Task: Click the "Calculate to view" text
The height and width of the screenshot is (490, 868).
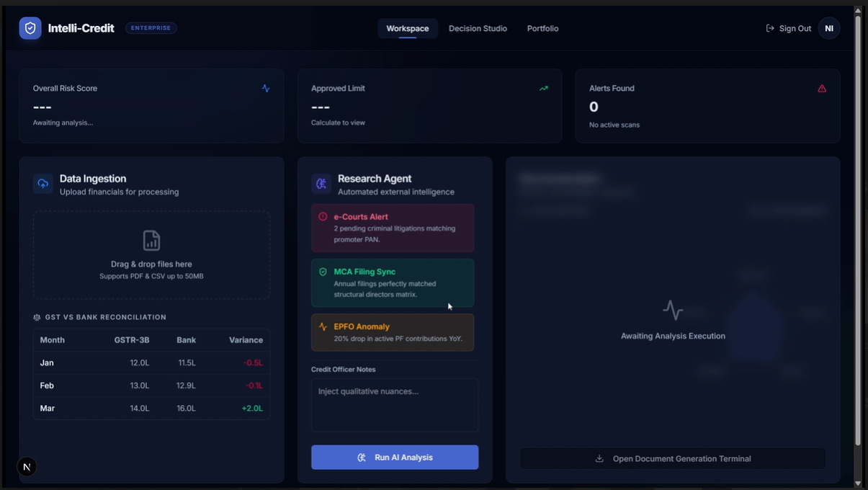Action: click(338, 122)
